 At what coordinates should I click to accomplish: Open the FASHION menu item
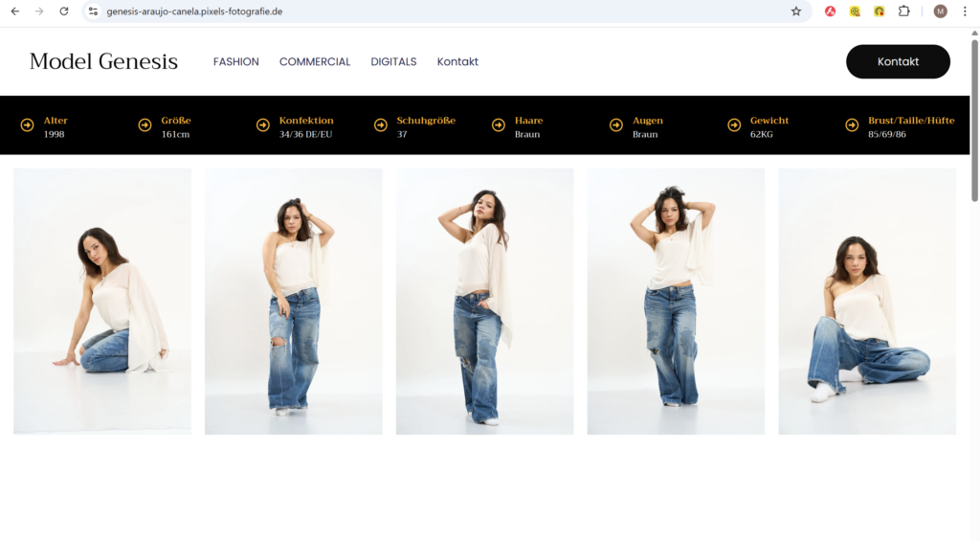235,62
